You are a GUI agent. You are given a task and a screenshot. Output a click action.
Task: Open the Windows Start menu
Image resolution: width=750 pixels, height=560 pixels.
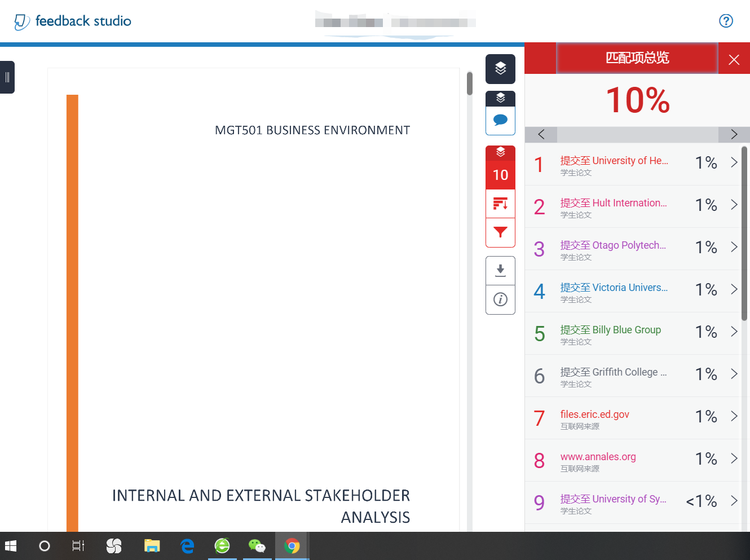tap(11, 546)
